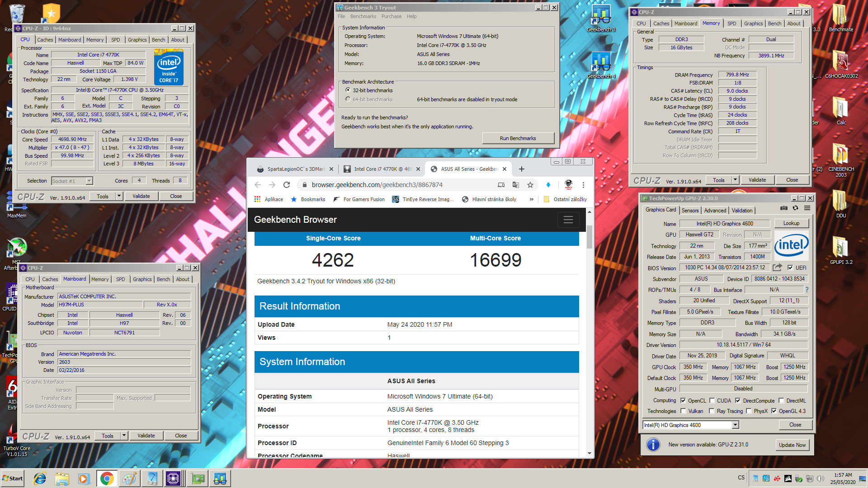This screenshot has height=488, width=868.
Task: Click the GPU-Z refresh icon
Action: point(796,208)
